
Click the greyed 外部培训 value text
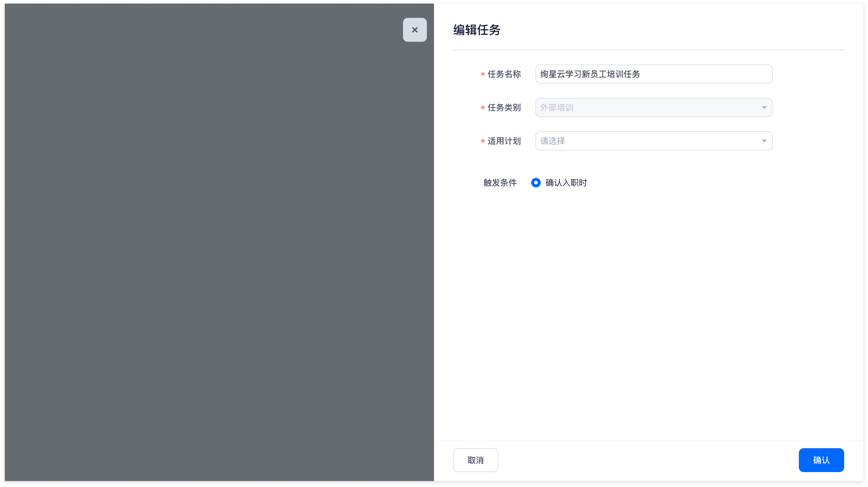(557, 108)
